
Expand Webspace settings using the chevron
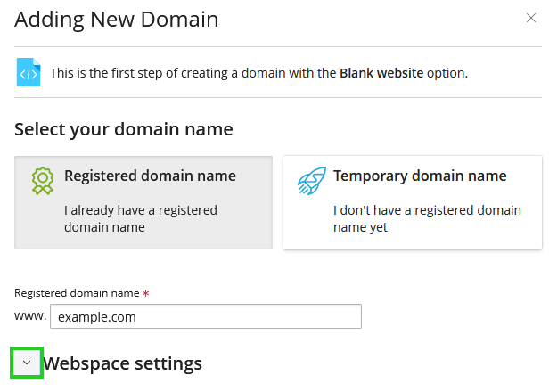pyautogui.click(x=27, y=363)
